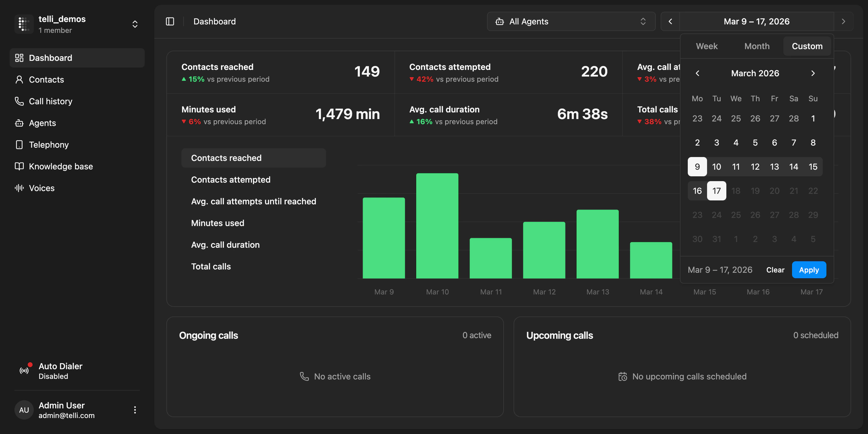Select the Custom date range tab
The width and height of the screenshot is (868, 434).
click(807, 46)
